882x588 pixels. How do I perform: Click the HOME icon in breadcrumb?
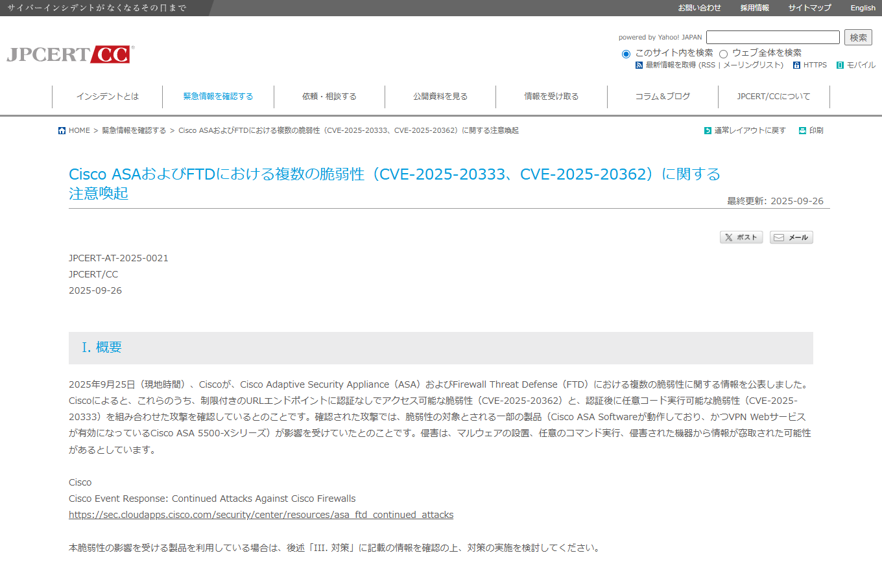coord(62,131)
